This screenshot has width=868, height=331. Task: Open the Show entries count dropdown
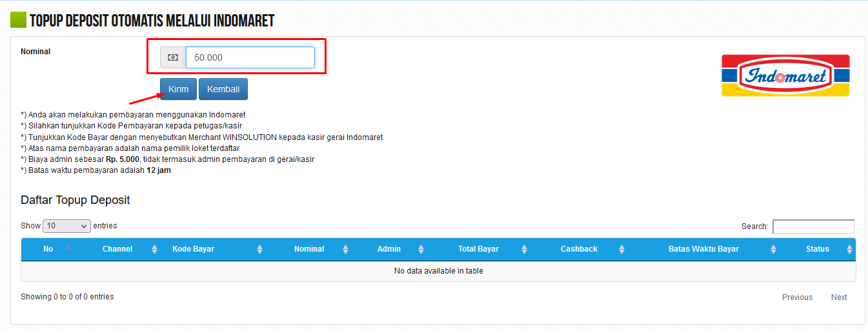point(67,226)
